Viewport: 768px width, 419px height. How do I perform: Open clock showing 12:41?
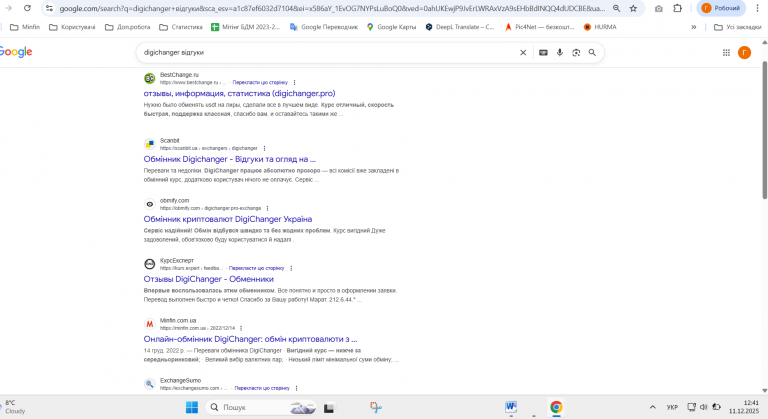[744, 407]
